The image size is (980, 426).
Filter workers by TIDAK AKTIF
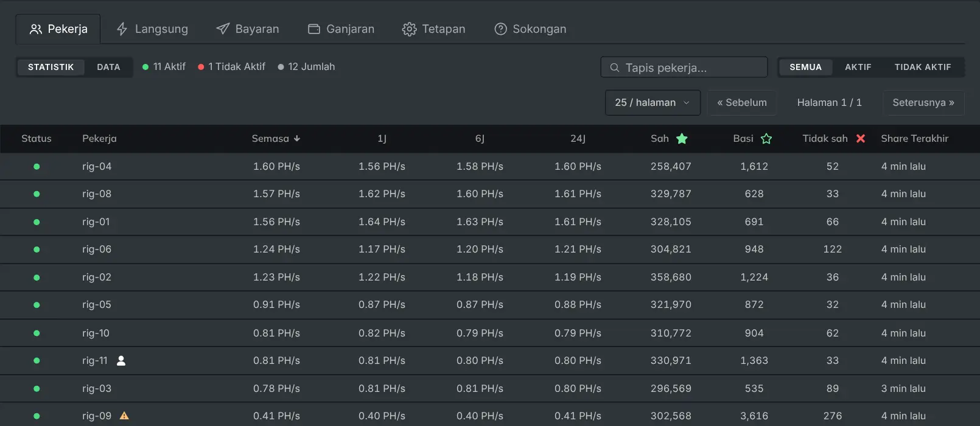923,67
